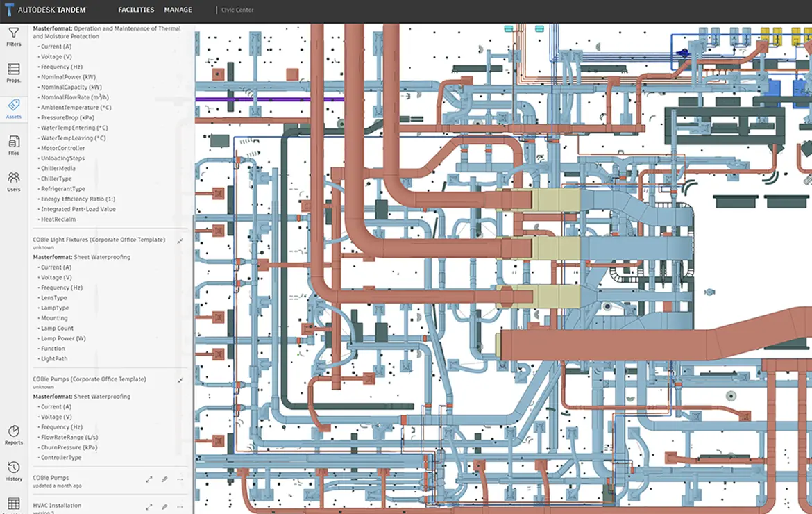812x514 pixels.
Task: Select the Assets sidebar icon
Action: [x=14, y=109]
